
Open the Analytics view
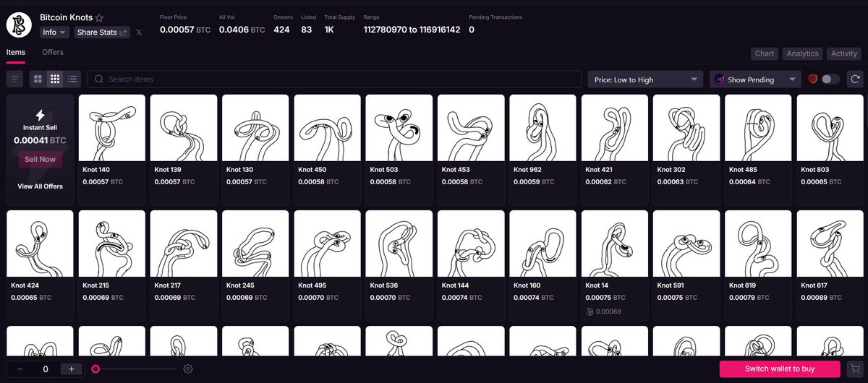pos(802,53)
